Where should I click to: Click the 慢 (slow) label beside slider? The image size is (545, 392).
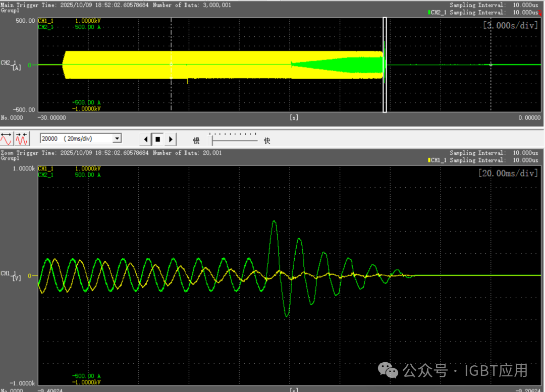(x=196, y=140)
